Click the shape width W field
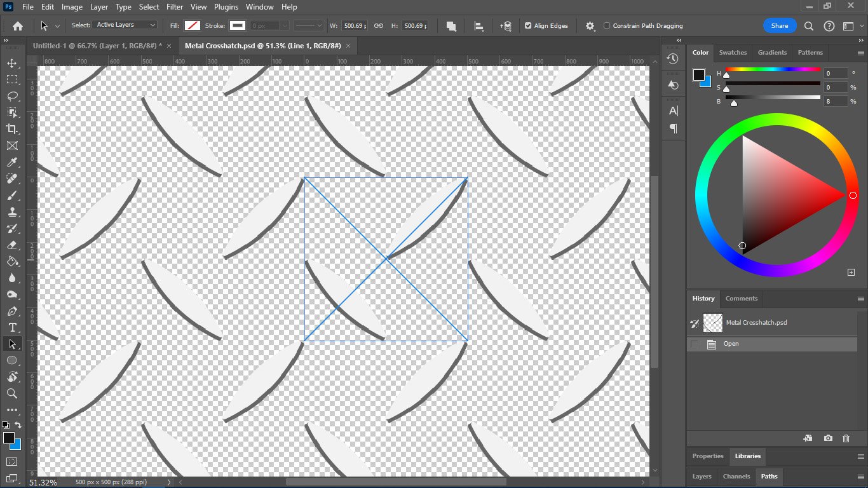This screenshot has height=488, width=868. [354, 26]
